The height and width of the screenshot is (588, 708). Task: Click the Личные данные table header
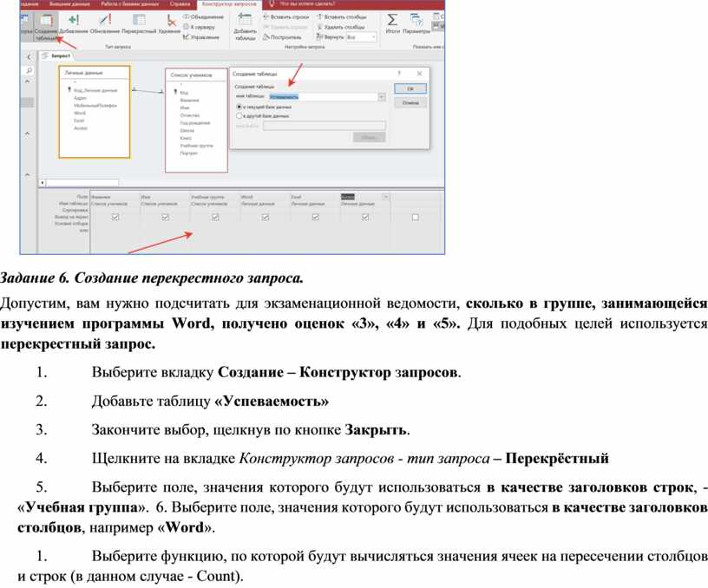pyautogui.click(x=94, y=72)
